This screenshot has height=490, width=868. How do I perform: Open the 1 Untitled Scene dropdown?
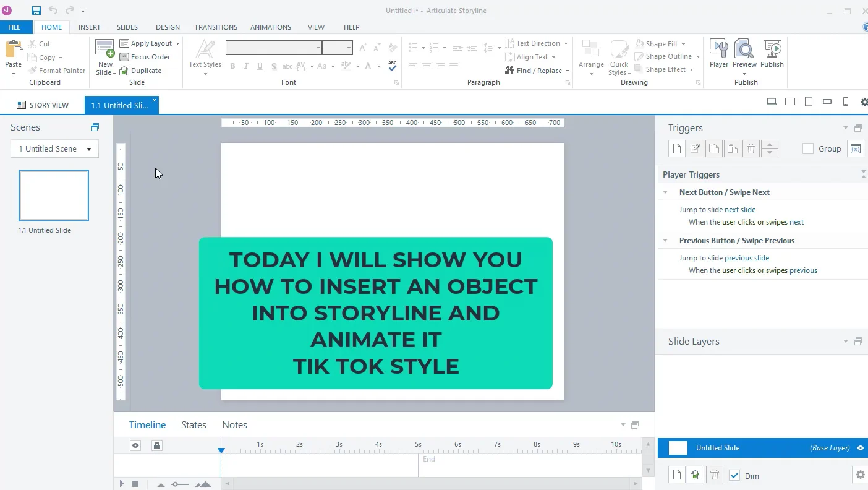pos(54,148)
